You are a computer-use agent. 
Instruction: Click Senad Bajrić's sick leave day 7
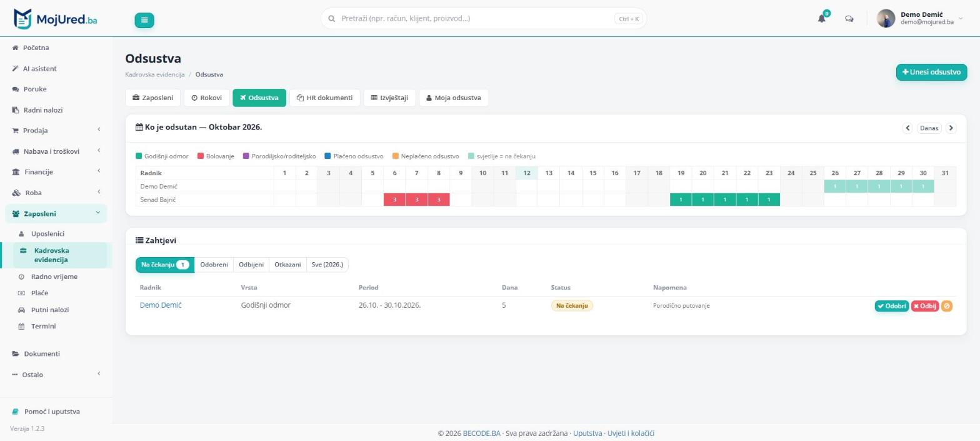(x=417, y=200)
